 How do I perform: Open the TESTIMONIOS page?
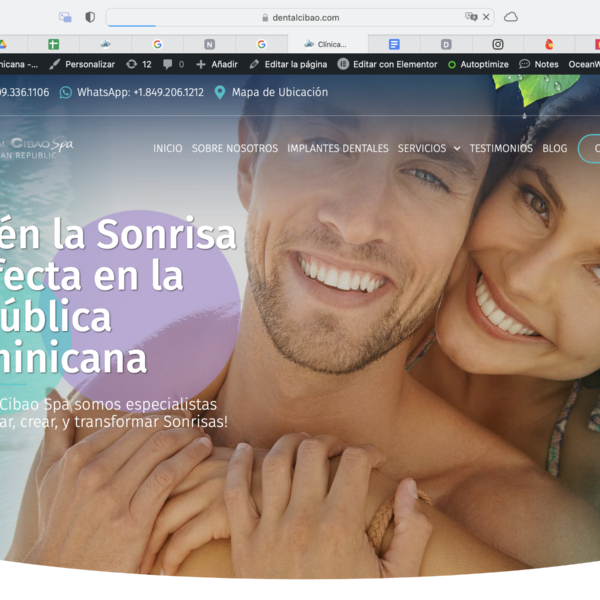[501, 148]
